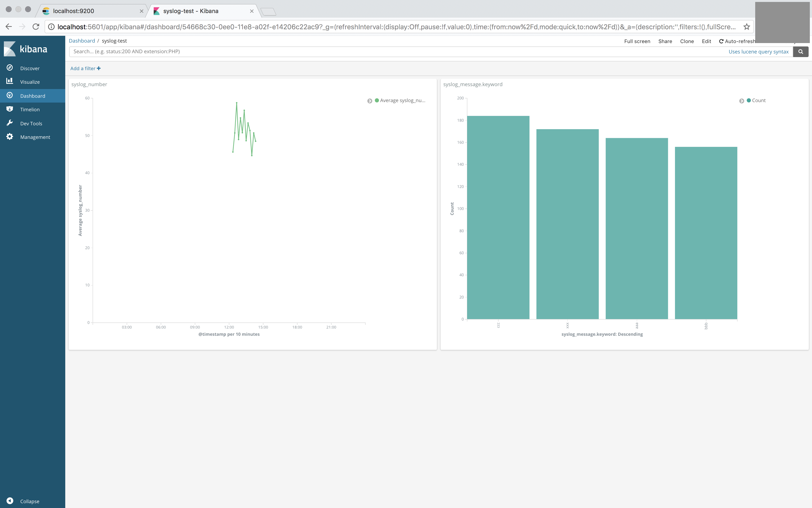Screen dimensions: 812x508
Task: Click the syslog_number panel title
Action: [x=89, y=84]
